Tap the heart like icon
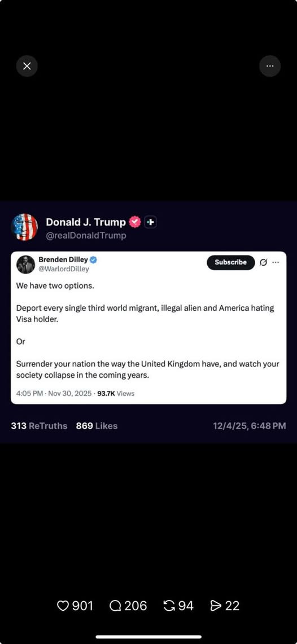Viewport: 297px width, 644px height. pos(63,606)
